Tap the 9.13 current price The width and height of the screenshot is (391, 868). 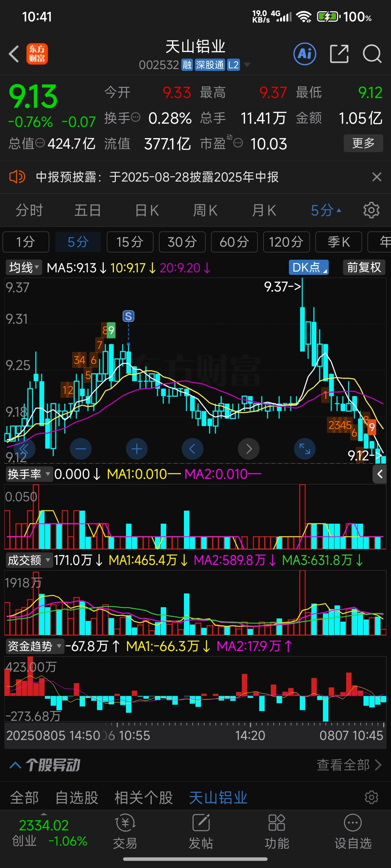pyautogui.click(x=33, y=96)
